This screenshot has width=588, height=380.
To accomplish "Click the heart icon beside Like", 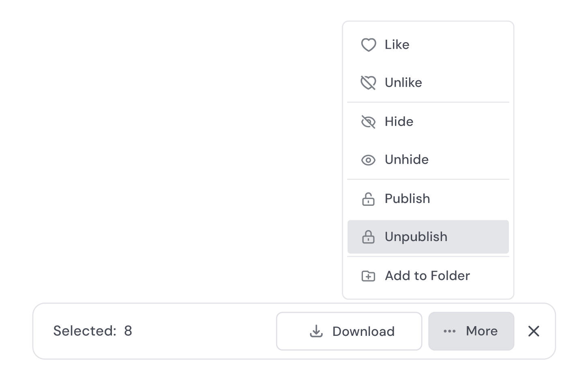I will 368,45.
